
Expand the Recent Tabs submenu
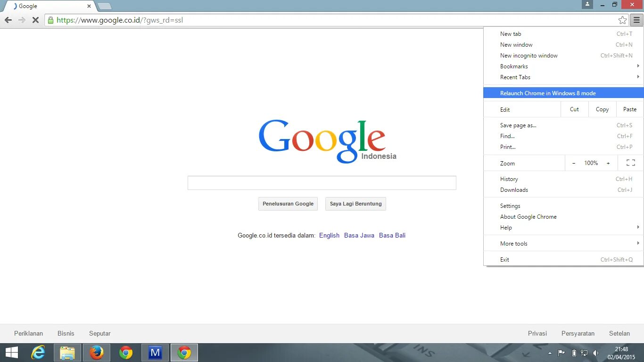tap(564, 77)
